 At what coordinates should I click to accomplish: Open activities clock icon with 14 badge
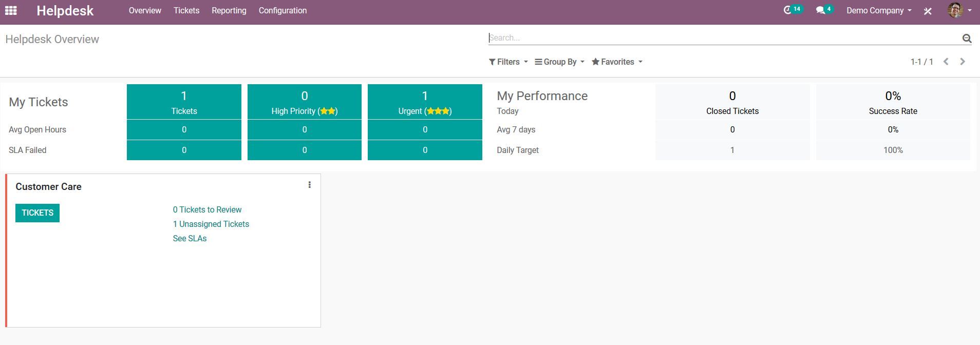pos(793,10)
